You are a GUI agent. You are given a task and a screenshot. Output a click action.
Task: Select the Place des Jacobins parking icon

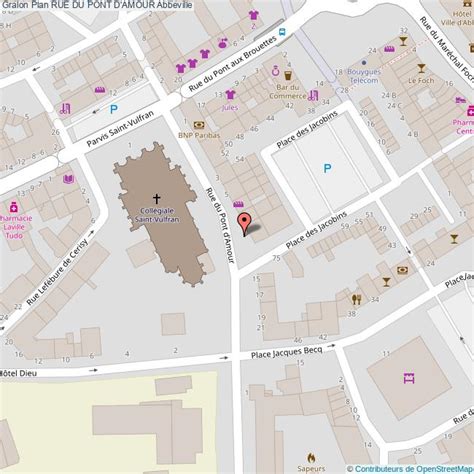click(x=327, y=168)
